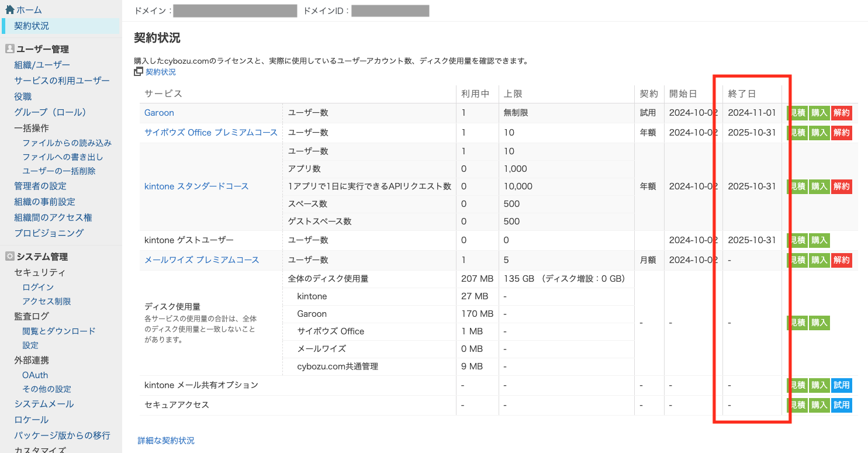Viewport: 868px width, 453px height.
Task: Open サイボウズ Office プレミアムコース link
Action: [210, 133]
